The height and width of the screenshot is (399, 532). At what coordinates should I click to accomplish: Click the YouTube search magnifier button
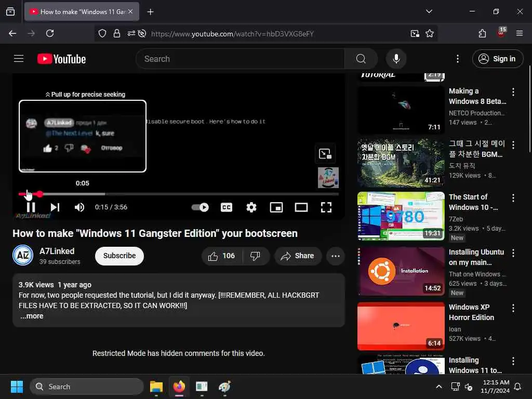[361, 59]
